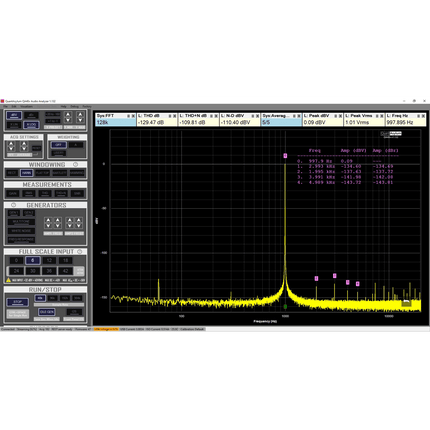Click the 5/5 averages value
Image resolution: width=430 pixels, height=430 pixels.
coord(266,122)
